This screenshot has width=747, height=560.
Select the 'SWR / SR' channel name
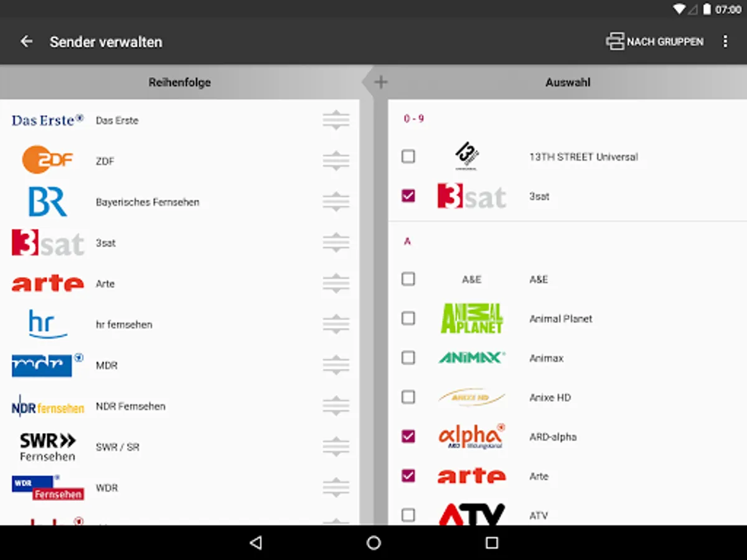118,447
